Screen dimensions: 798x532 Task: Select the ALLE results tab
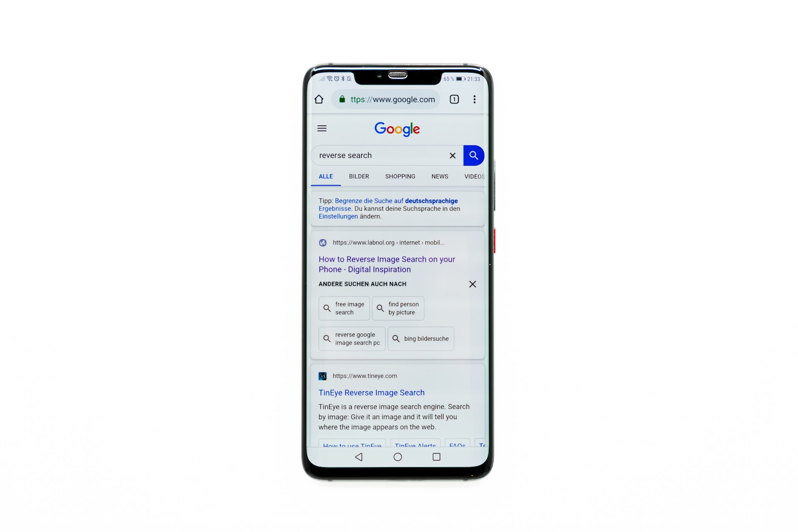pyautogui.click(x=325, y=177)
